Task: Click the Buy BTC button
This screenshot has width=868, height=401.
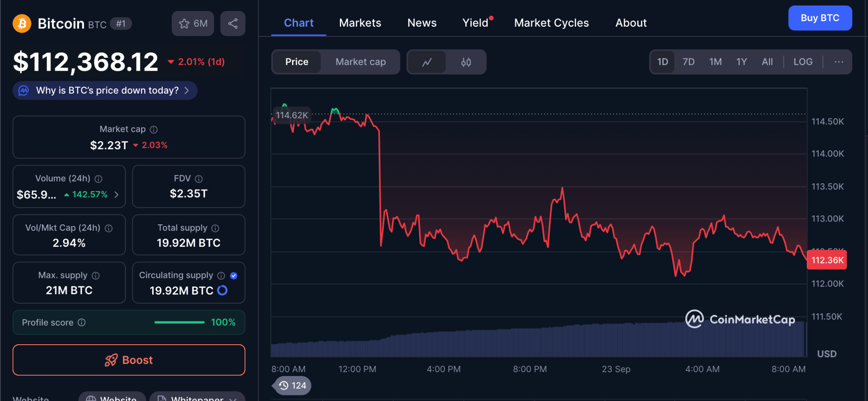Action: click(820, 18)
